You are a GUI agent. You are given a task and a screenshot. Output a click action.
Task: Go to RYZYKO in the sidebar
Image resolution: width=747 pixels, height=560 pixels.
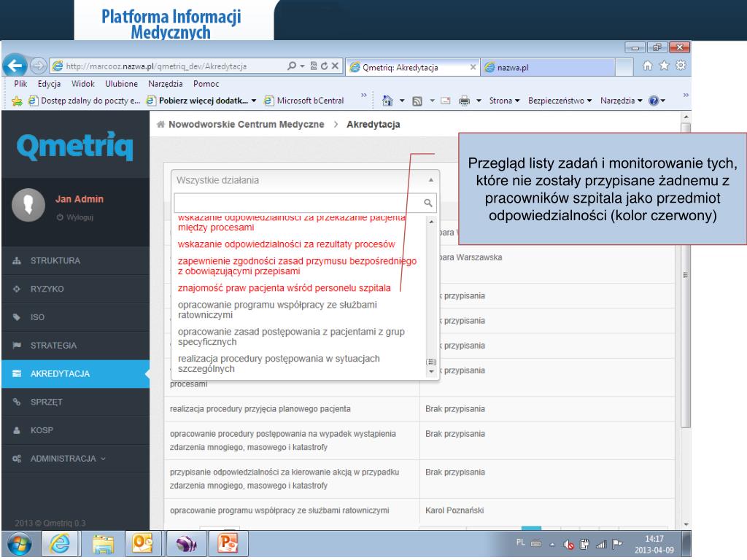[x=75, y=289]
